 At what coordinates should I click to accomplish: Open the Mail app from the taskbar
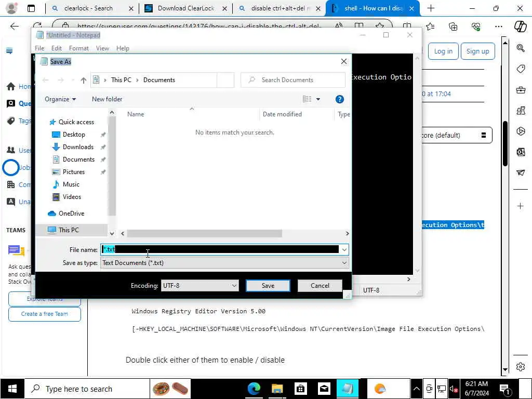coord(324,389)
